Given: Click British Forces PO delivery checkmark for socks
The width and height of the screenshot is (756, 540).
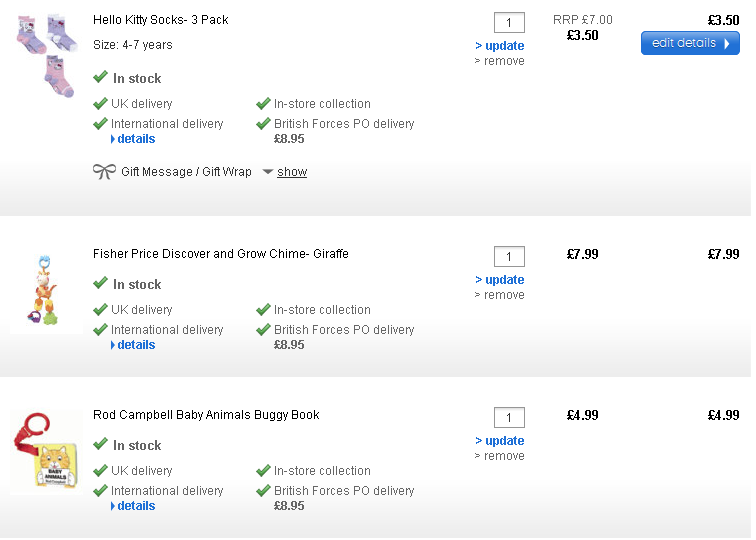Looking at the screenshot, I should click(x=263, y=124).
